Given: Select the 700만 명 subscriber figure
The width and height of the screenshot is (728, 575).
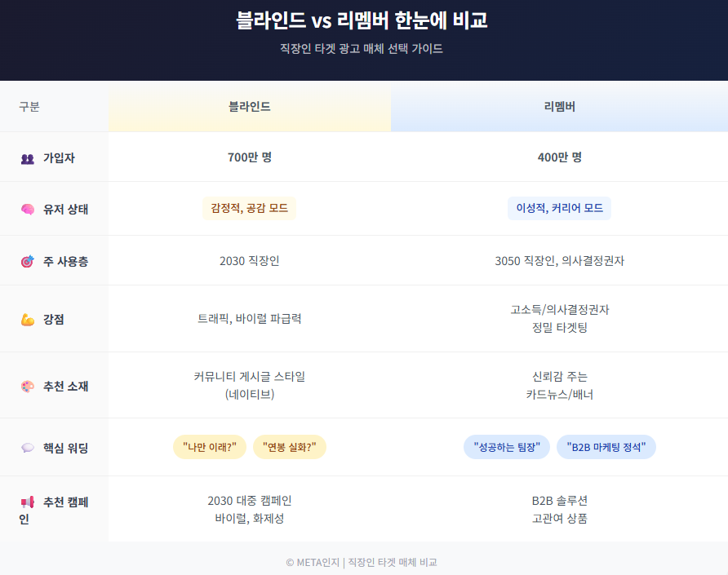Looking at the screenshot, I should (x=250, y=157).
